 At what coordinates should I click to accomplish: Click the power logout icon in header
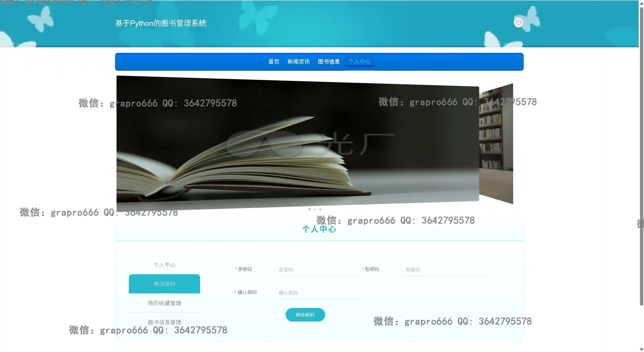coord(518,22)
